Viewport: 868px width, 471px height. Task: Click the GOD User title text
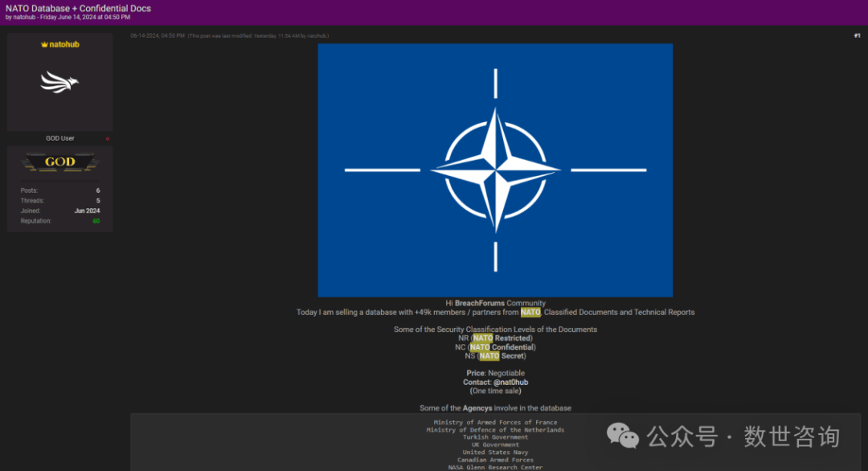pos(59,138)
